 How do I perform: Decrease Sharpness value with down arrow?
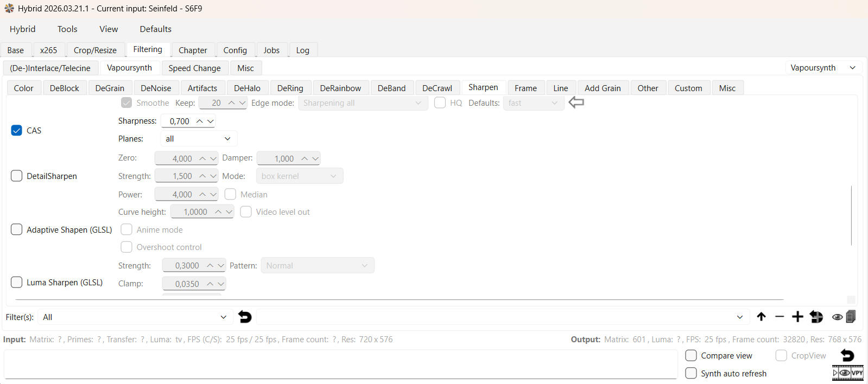click(x=210, y=121)
